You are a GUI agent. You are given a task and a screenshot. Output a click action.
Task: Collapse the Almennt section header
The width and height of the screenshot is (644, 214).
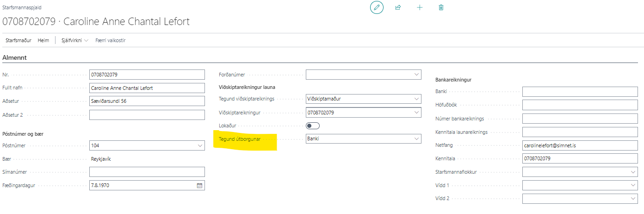tap(14, 57)
